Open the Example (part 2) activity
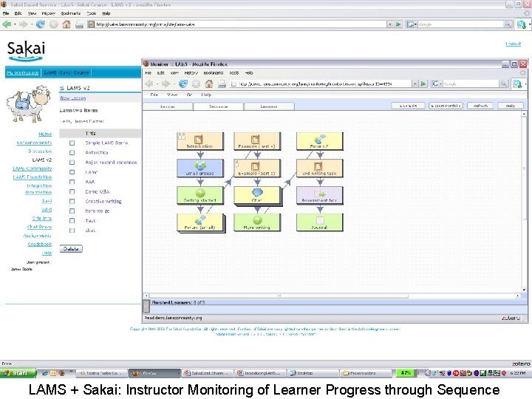532x399 pixels. [x=257, y=168]
